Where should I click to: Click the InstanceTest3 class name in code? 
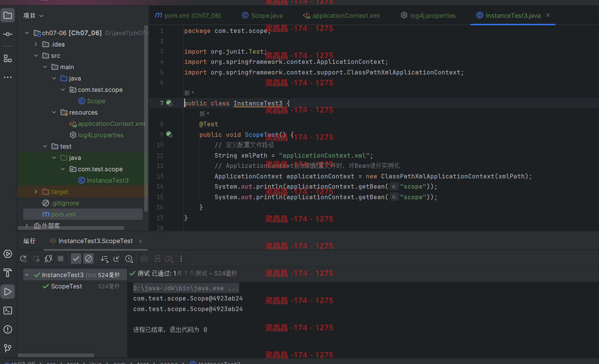point(258,103)
